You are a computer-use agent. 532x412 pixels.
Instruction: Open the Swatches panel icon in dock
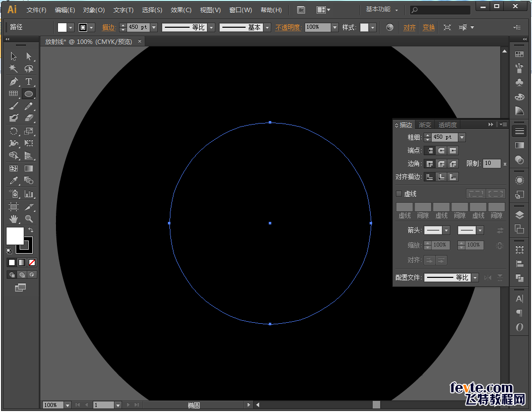pyautogui.click(x=519, y=54)
